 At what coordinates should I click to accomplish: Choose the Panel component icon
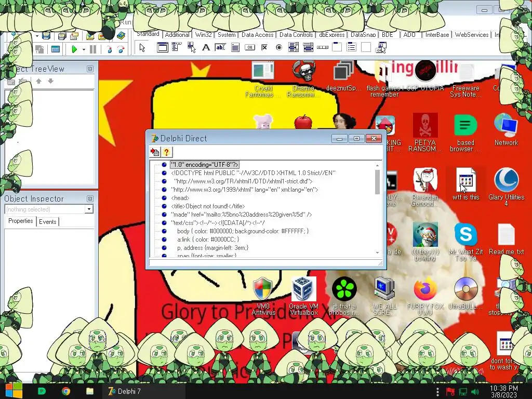(366, 47)
